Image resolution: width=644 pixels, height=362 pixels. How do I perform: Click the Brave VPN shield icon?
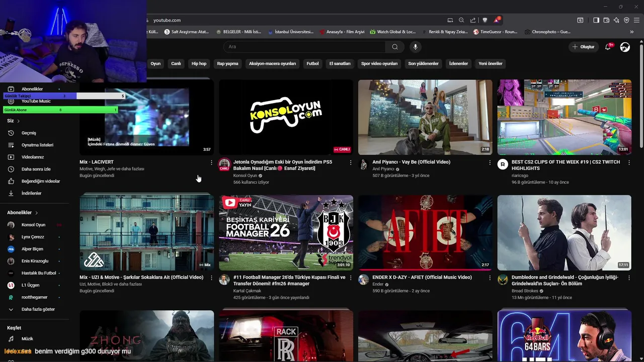[626, 20]
